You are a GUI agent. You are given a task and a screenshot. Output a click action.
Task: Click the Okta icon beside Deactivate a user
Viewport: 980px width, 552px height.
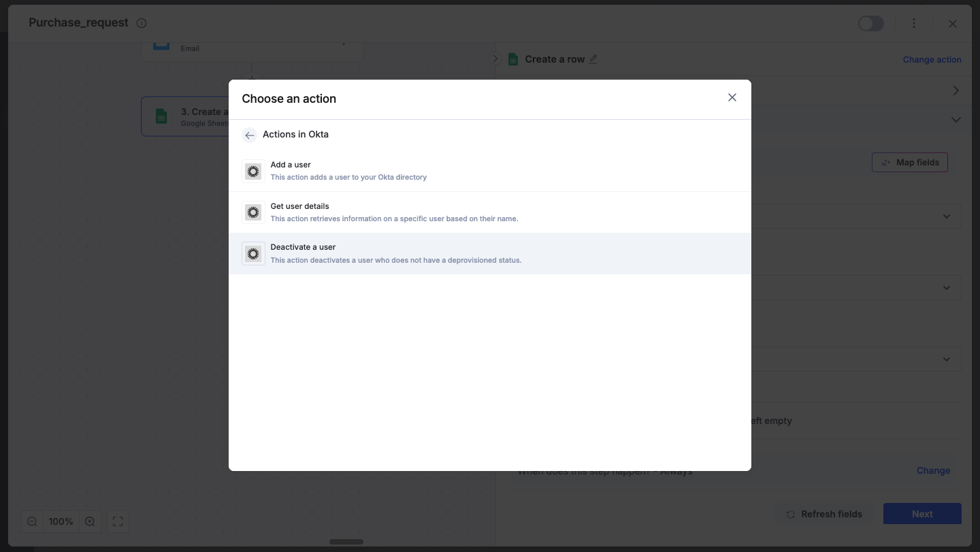click(253, 254)
